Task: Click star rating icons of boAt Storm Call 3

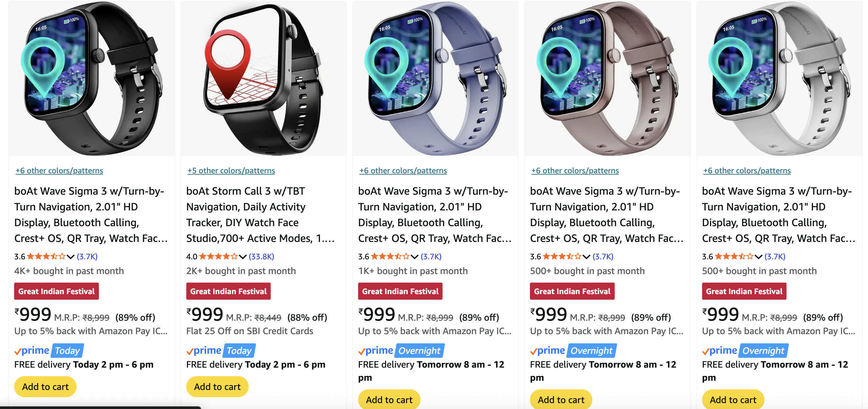Action: coord(218,256)
